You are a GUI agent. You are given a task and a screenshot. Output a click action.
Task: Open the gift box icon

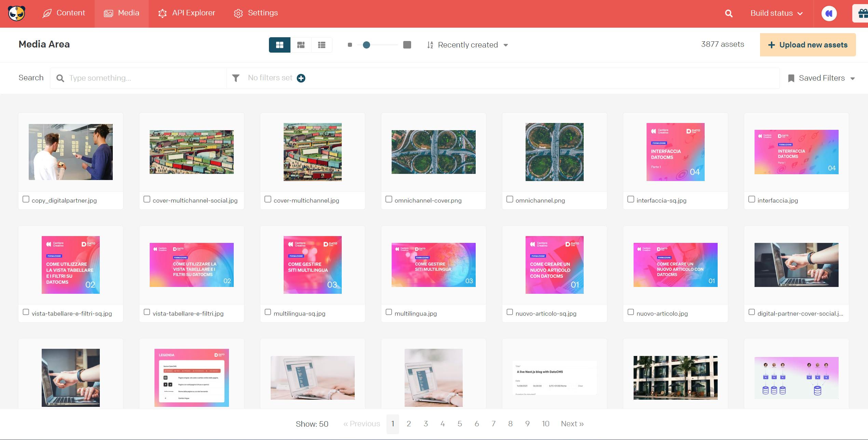[x=863, y=14]
